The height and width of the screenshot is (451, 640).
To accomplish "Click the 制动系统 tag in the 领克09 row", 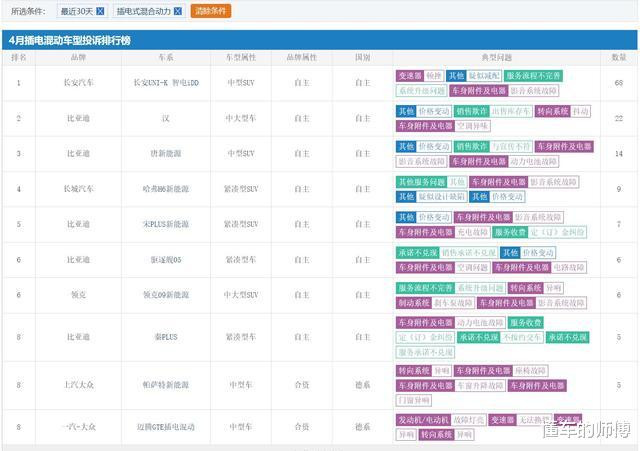I will 413,303.
